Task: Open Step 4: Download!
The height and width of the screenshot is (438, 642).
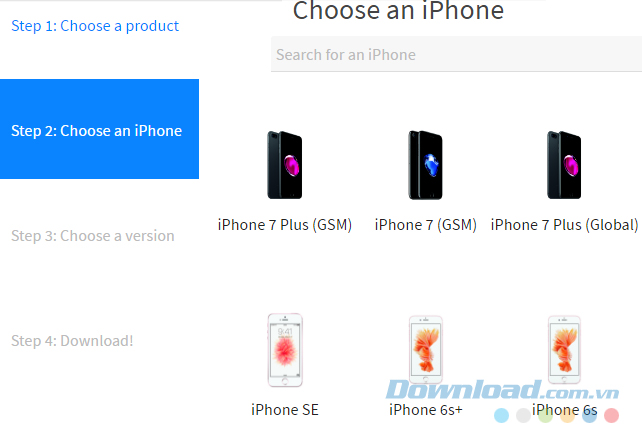Action: pos(72,341)
